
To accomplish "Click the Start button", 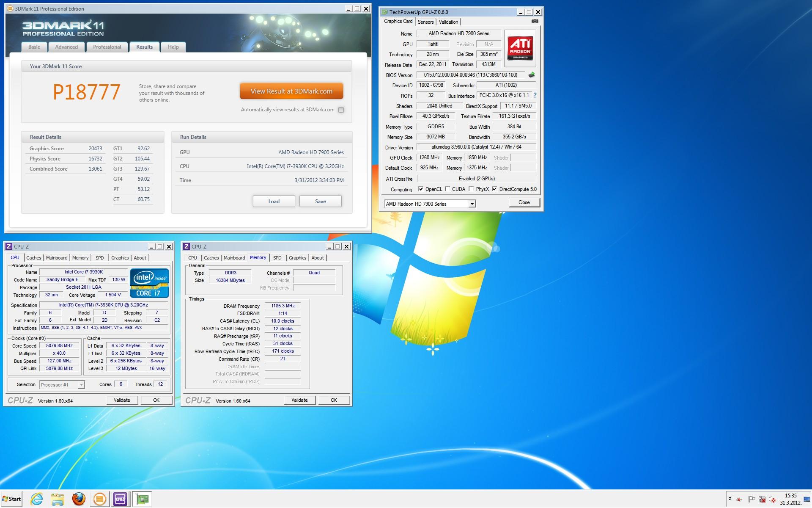I will [x=12, y=499].
